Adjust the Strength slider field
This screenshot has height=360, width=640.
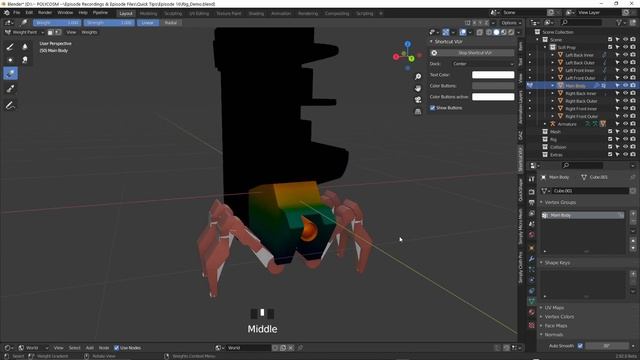point(109,23)
